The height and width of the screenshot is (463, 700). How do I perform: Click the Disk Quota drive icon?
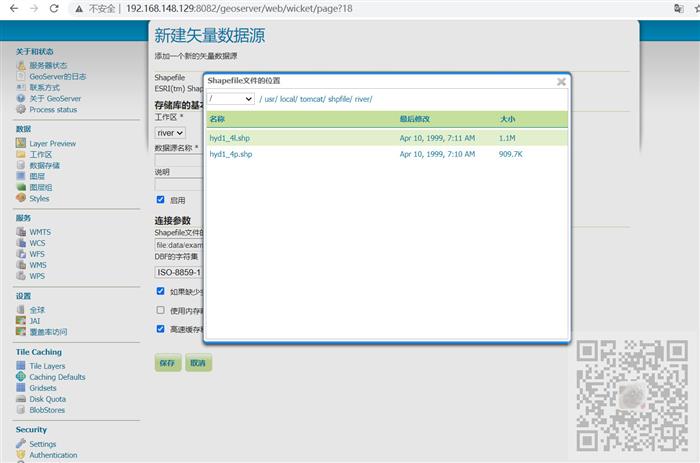pyautogui.click(x=21, y=399)
